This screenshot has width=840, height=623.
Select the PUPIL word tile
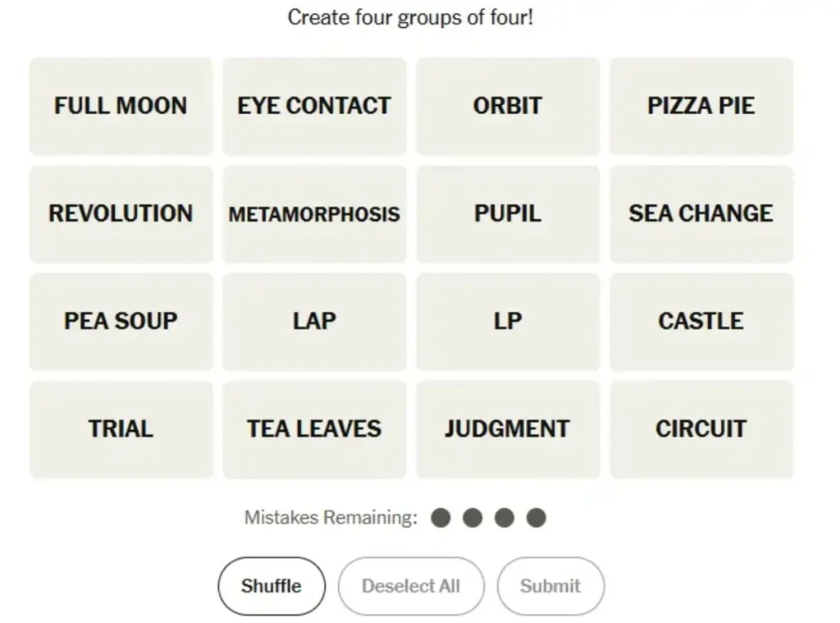[x=508, y=214]
